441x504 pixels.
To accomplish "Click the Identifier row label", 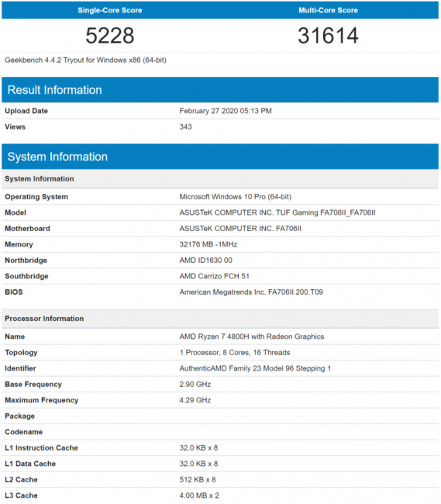I will [20, 368].
